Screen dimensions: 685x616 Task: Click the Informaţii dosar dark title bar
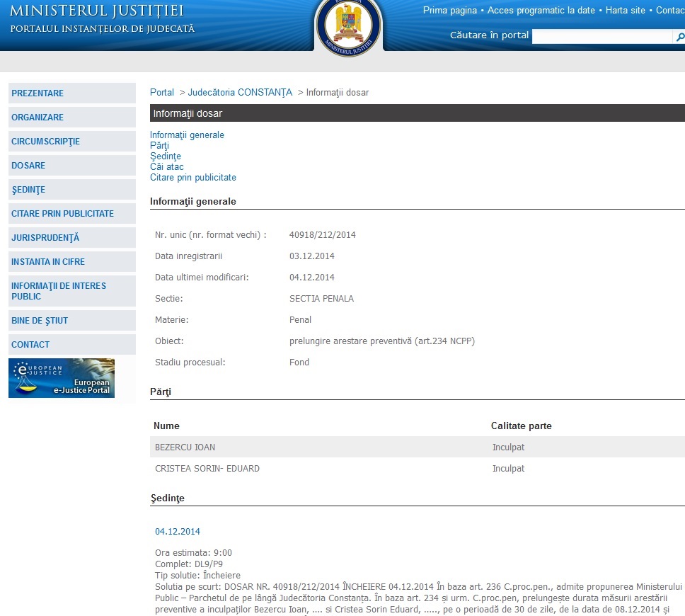coord(418,113)
